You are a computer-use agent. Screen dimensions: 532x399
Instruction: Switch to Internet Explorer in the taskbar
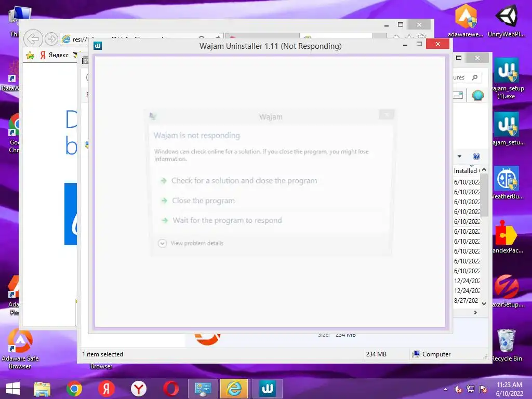coord(234,389)
